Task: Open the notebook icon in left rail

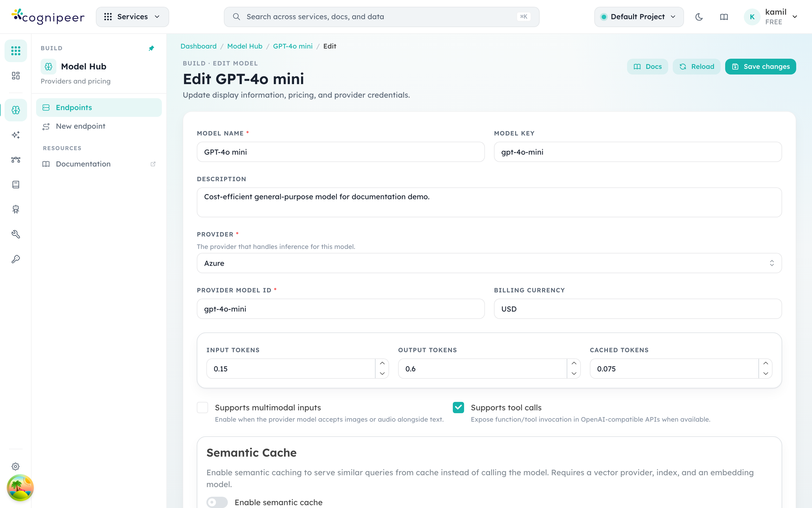Action: [x=16, y=185]
